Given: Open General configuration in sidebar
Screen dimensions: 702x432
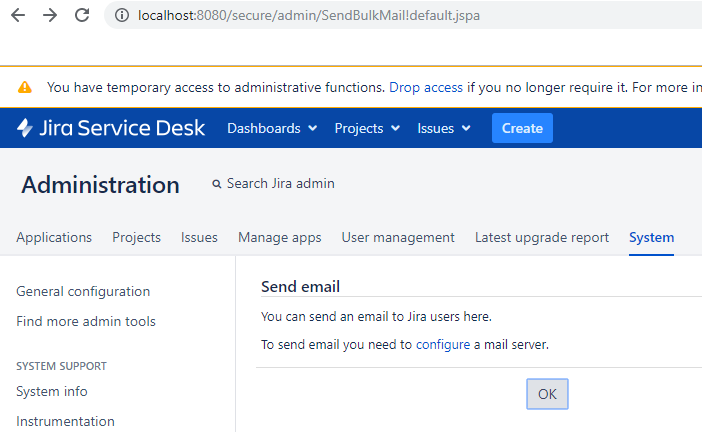Looking at the screenshot, I should coord(83,291).
